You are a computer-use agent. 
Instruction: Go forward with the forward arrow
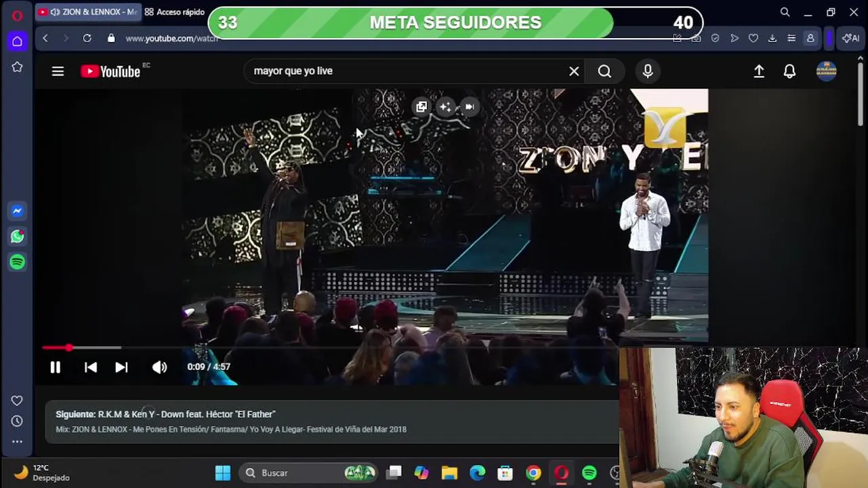point(66,39)
